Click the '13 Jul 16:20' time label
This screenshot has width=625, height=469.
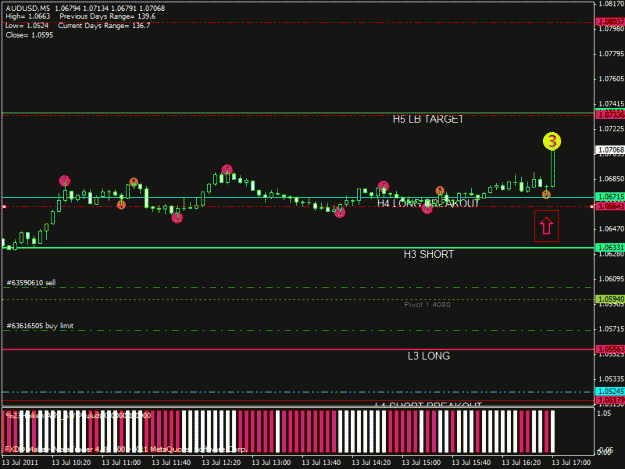point(521,463)
